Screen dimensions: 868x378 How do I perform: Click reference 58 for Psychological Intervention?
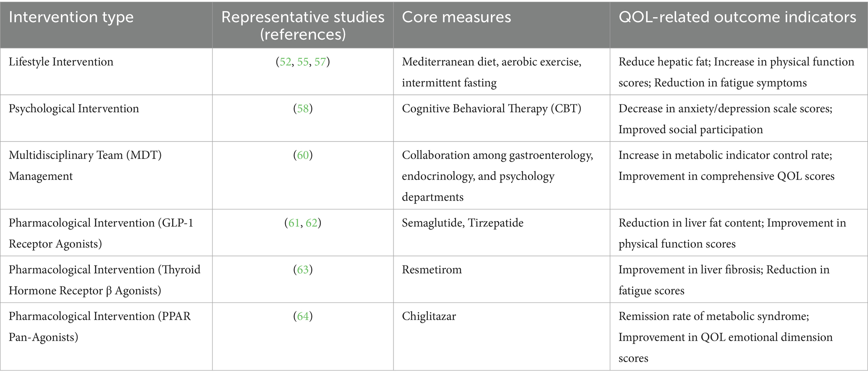(303, 109)
